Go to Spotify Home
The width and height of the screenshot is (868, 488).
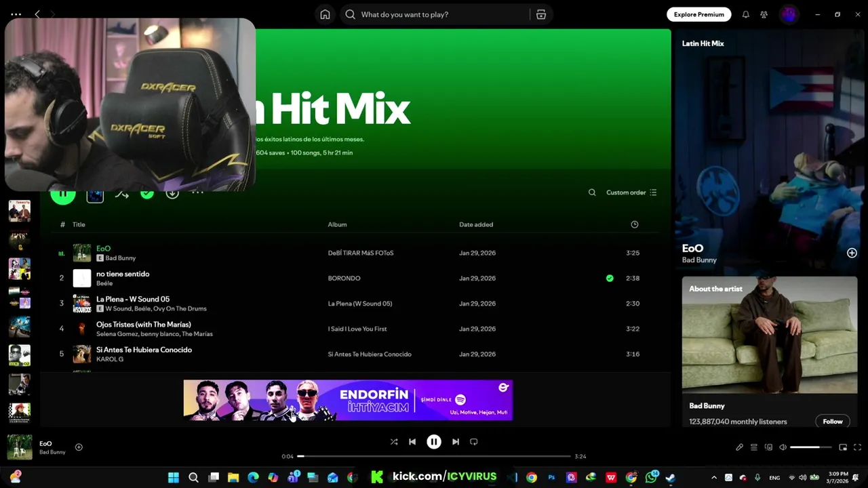pos(325,14)
